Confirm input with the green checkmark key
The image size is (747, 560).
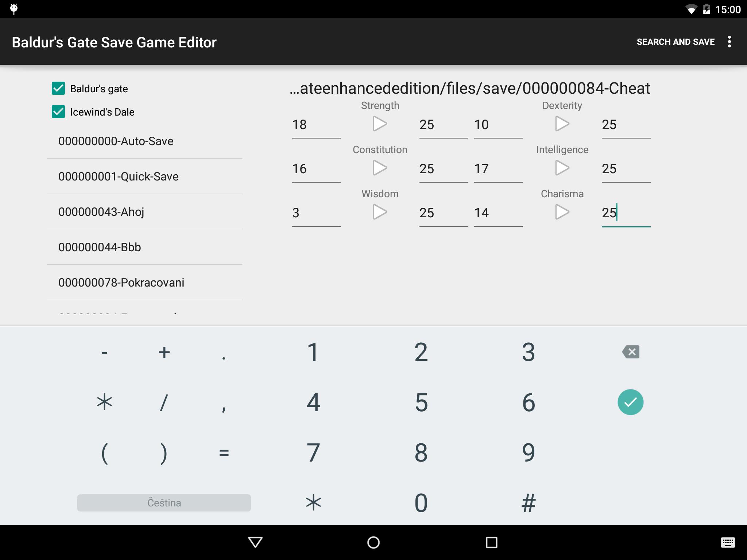point(630,402)
